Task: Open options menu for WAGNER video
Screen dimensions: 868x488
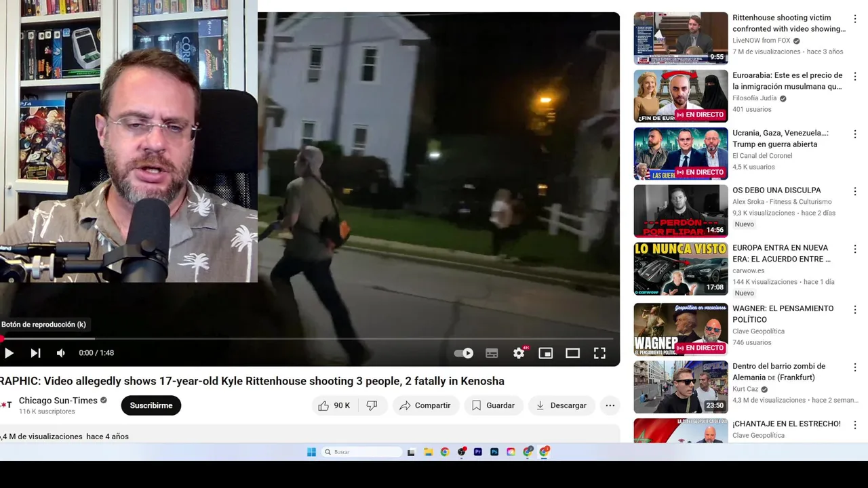Action: (855, 310)
